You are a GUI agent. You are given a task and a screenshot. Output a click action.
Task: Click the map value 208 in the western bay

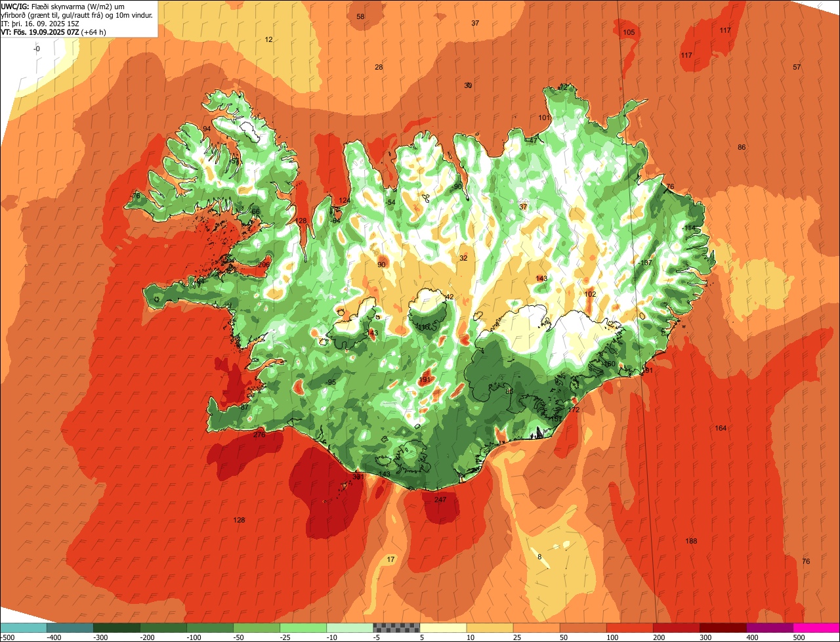coord(264,265)
